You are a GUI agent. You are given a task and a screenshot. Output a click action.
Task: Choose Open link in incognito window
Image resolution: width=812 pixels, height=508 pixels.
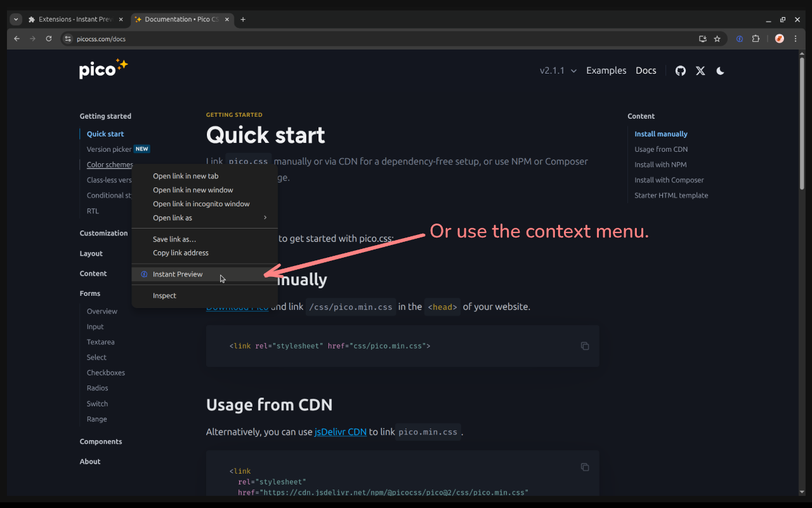(x=204, y=204)
